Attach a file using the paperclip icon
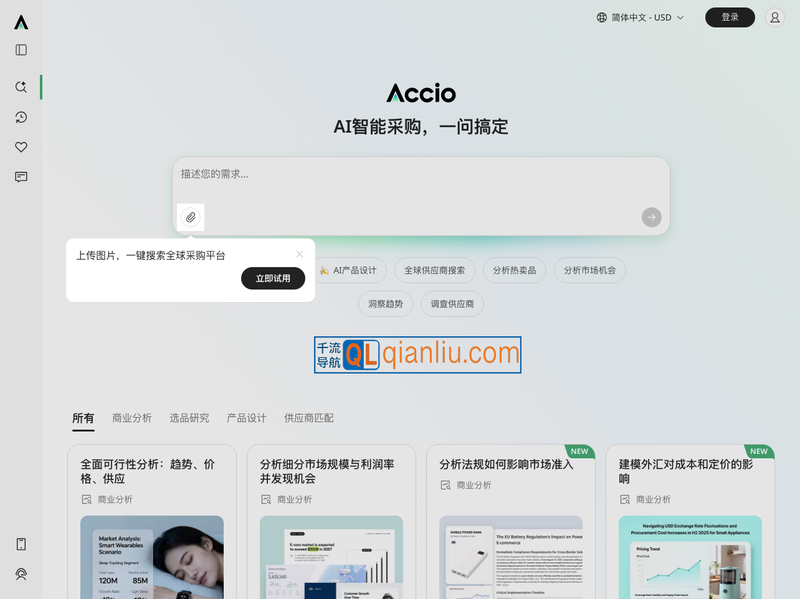Screen dimensions: 800x599 point(190,217)
